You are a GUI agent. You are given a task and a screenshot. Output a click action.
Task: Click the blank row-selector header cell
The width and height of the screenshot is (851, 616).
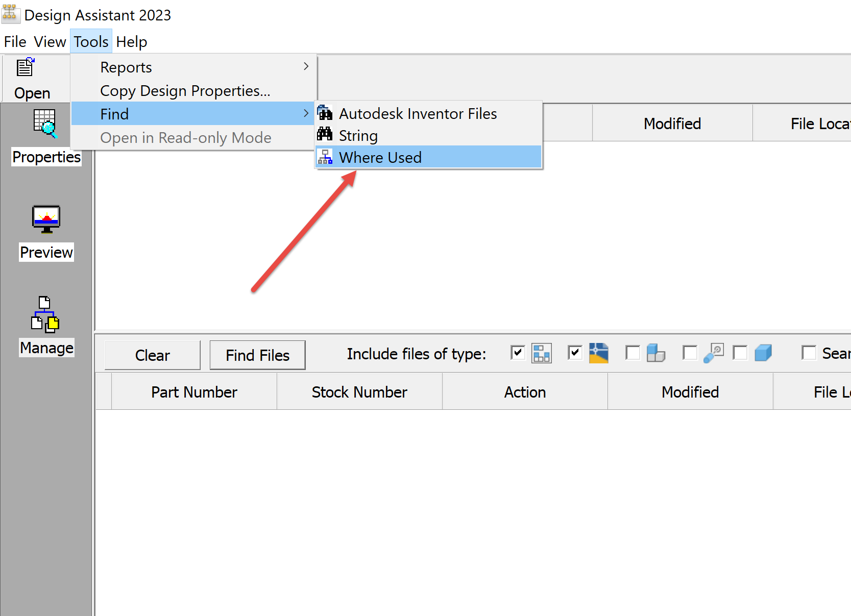pos(104,391)
